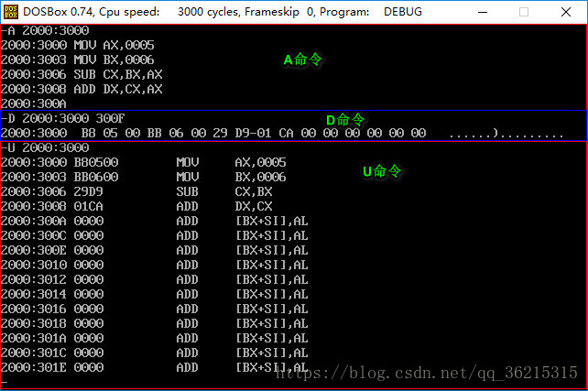
Task: Click the green "A命令" label
Action: 302,60
